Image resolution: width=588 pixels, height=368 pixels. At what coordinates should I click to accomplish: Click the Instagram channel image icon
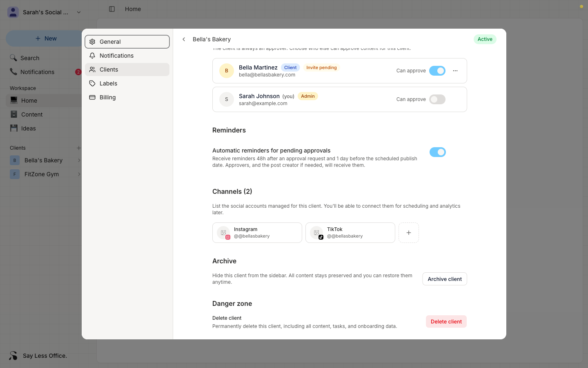pos(223,233)
